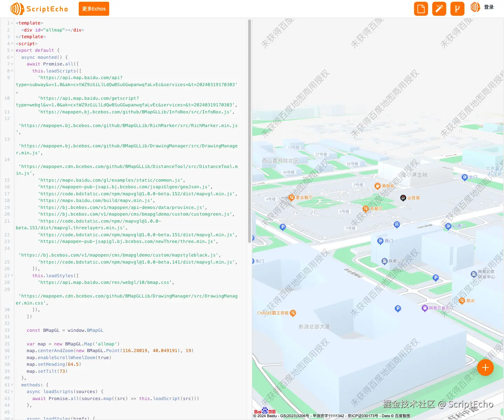Click the ScriptEcho logo in header
This screenshot has width=504, height=420.
click(39, 9)
